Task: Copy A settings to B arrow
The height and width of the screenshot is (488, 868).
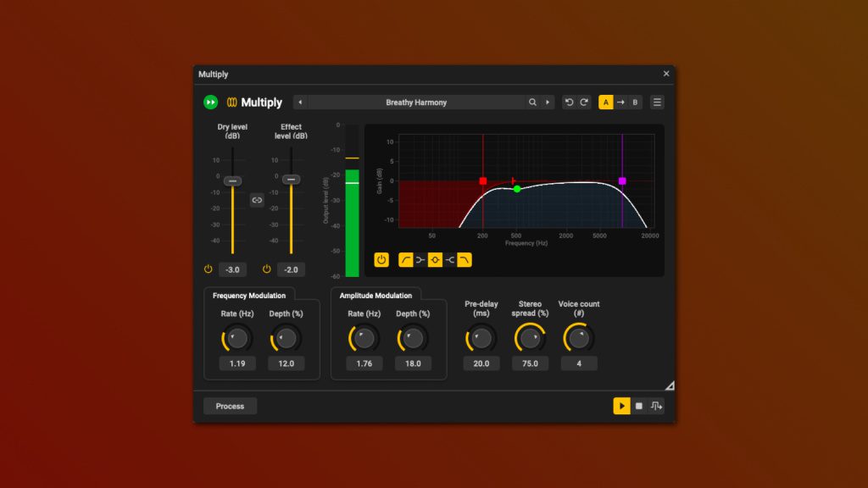Action: point(620,103)
